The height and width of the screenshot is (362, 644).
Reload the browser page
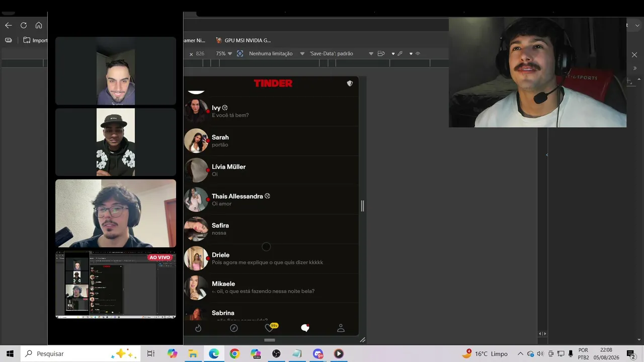(24, 25)
